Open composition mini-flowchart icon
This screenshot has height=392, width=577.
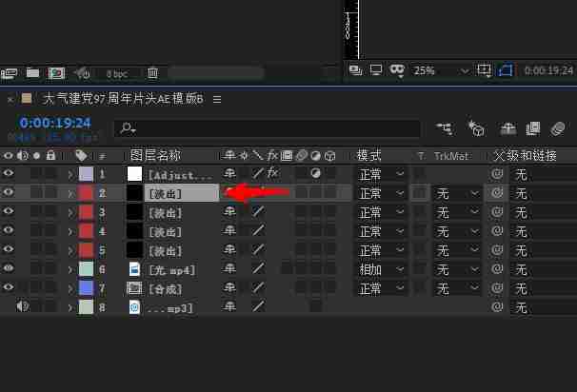[x=445, y=128]
